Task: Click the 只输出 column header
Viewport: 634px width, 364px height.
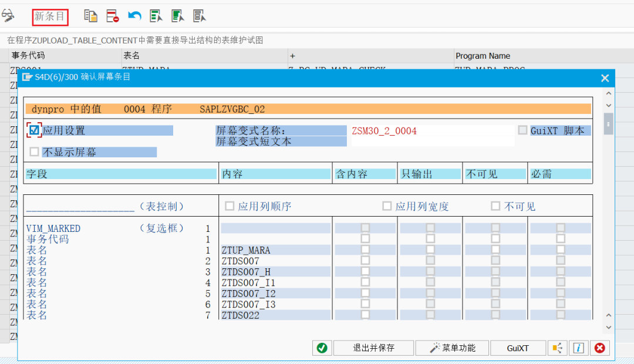Action: coord(430,174)
